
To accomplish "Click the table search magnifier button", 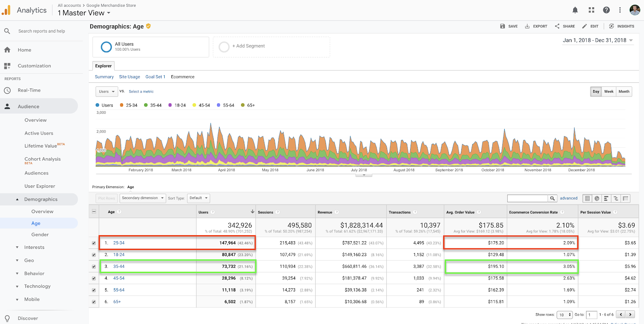I will click(x=553, y=198).
